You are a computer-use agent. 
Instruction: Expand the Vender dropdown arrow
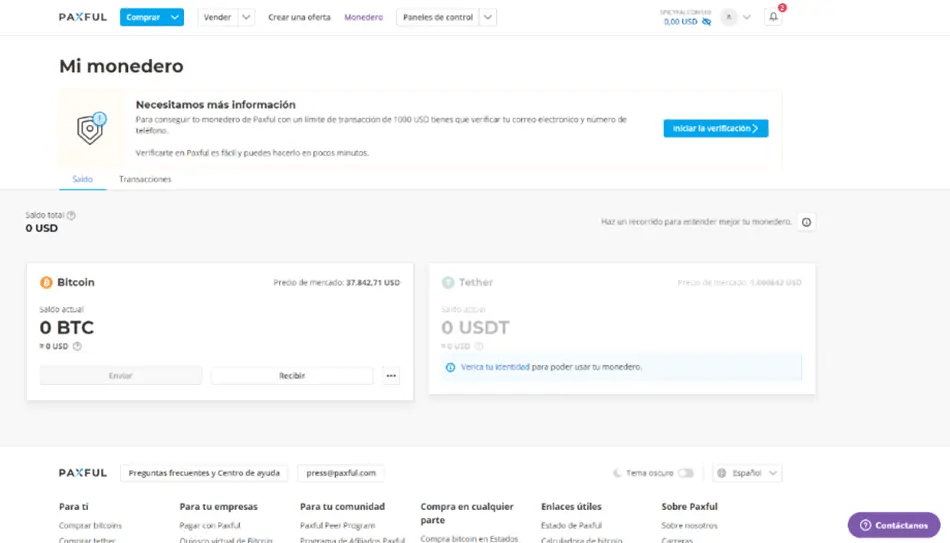click(x=246, y=17)
